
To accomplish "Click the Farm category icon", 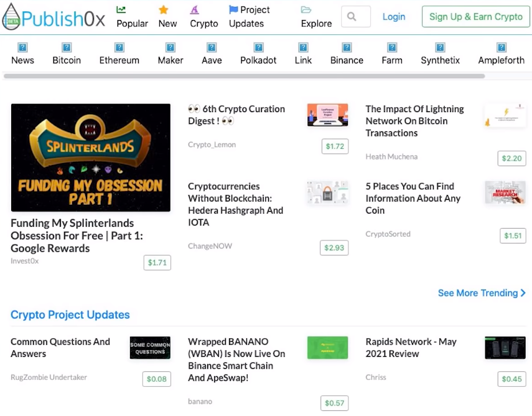I will coord(392,47).
